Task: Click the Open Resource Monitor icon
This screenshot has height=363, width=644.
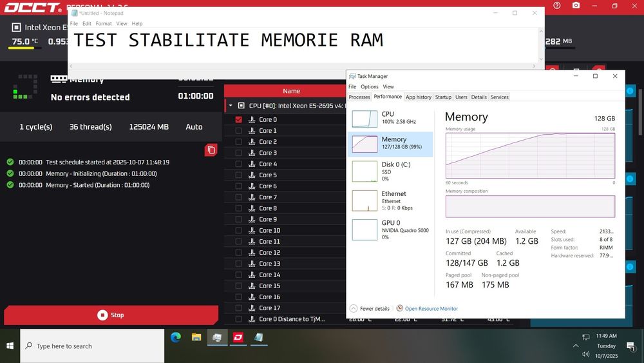Action: [400, 308]
